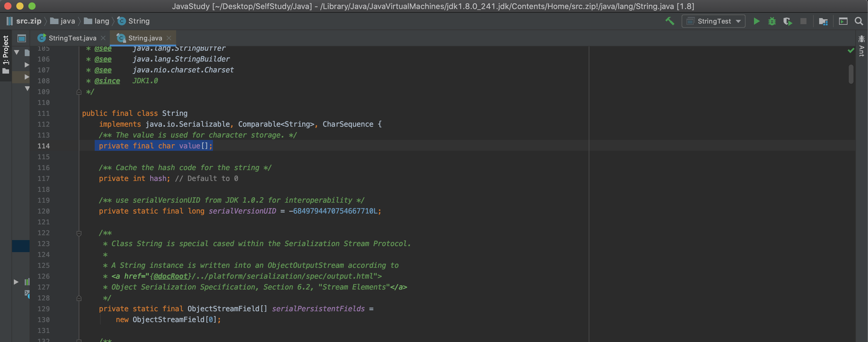Collapse the fold end marker at line 128

pos(79,298)
